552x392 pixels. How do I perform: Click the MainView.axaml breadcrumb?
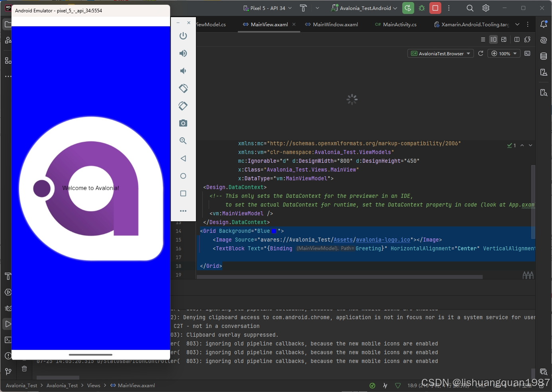click(x=133, y=385)
